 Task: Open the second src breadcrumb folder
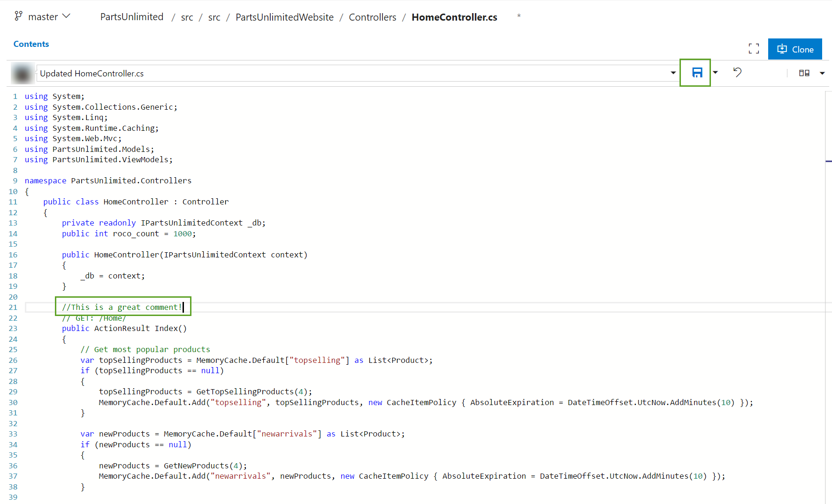click(x=214, y=17)
